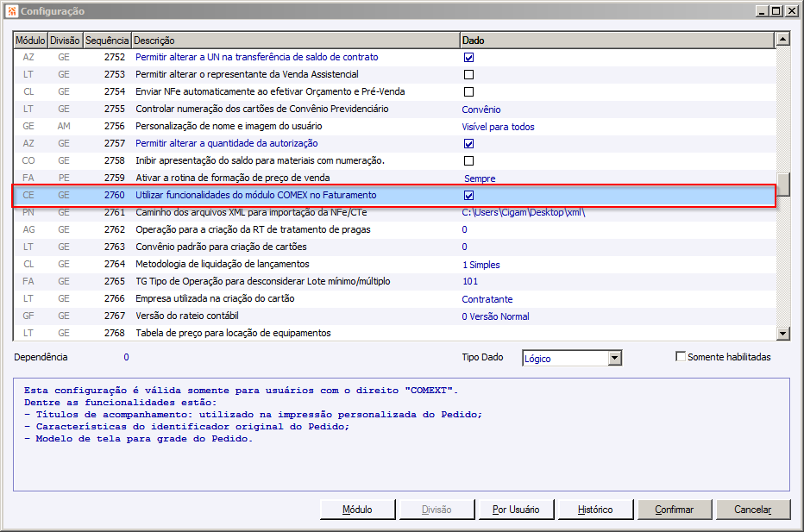
Task: Sort by Módulo column header
Action: tap(30, 41)
